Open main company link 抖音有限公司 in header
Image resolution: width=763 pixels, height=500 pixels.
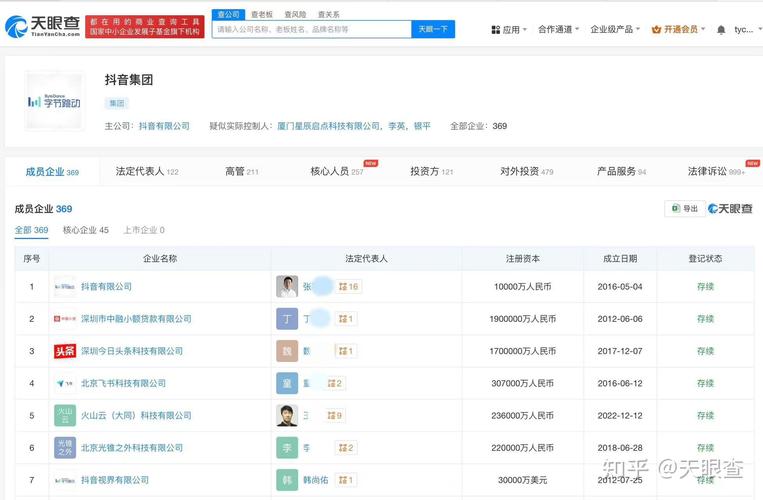(x=164, y=126)
